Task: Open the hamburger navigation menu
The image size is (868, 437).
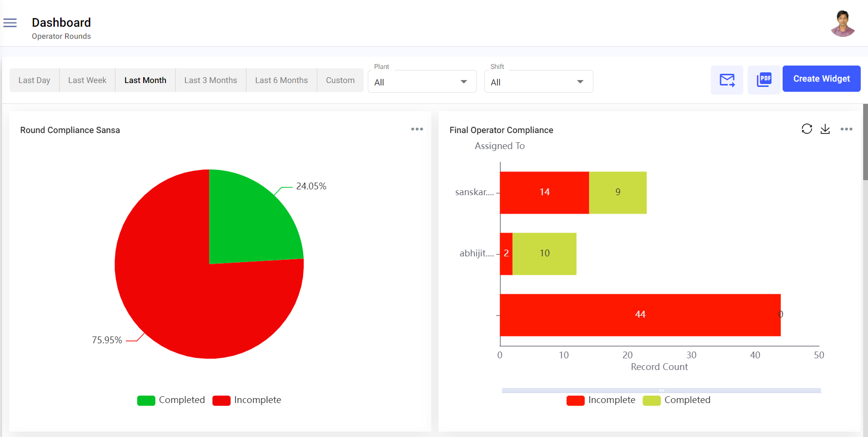Action: point(10,23)
